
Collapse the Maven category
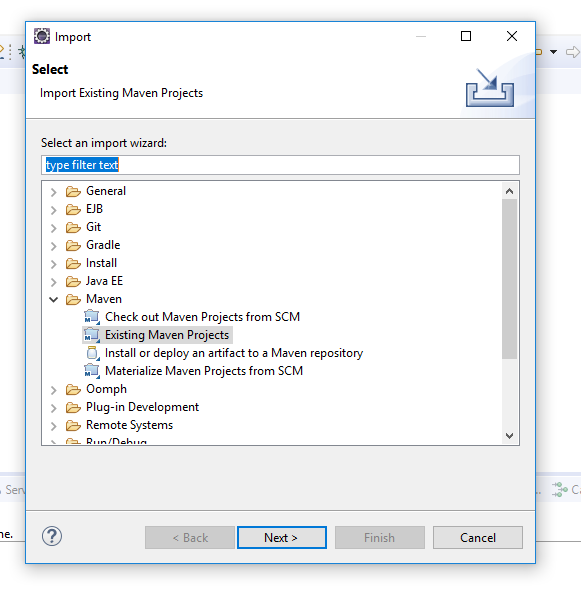point(53,300)
